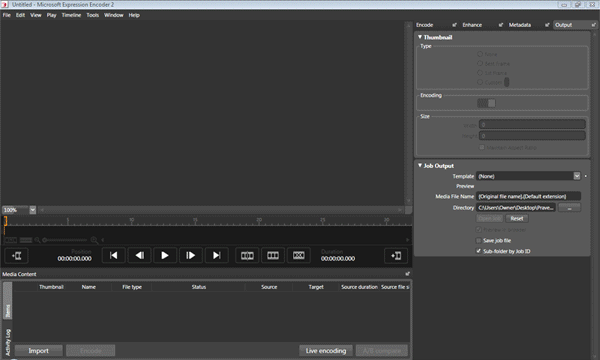Click the zoom in magnifier on timeline

94,240
